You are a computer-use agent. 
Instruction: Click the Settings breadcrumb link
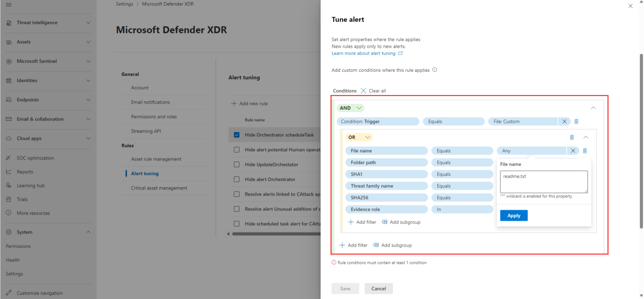124,4
